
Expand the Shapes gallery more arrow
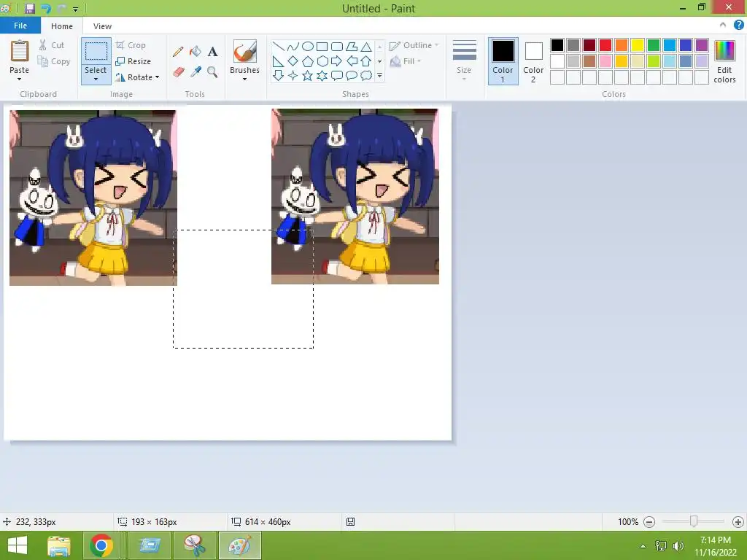[x=379, y=75]
